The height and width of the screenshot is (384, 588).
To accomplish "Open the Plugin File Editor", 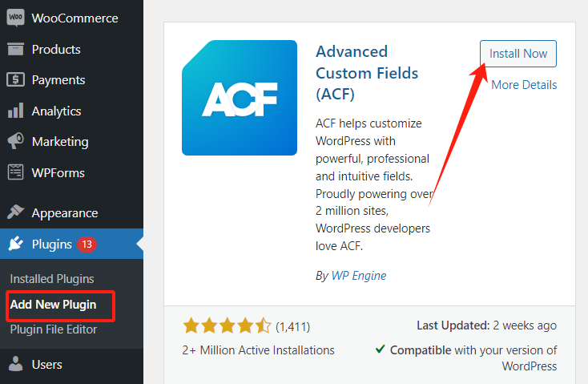I will click(x=54, y=329).
